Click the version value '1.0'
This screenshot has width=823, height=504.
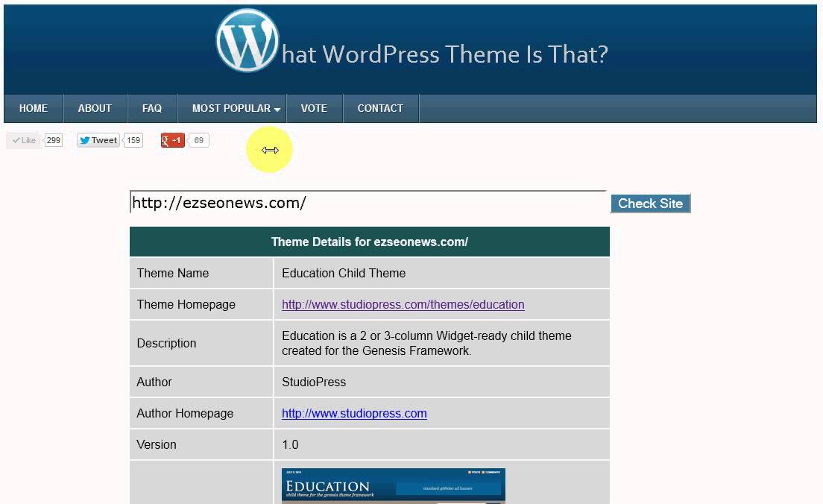coord(290,444)
